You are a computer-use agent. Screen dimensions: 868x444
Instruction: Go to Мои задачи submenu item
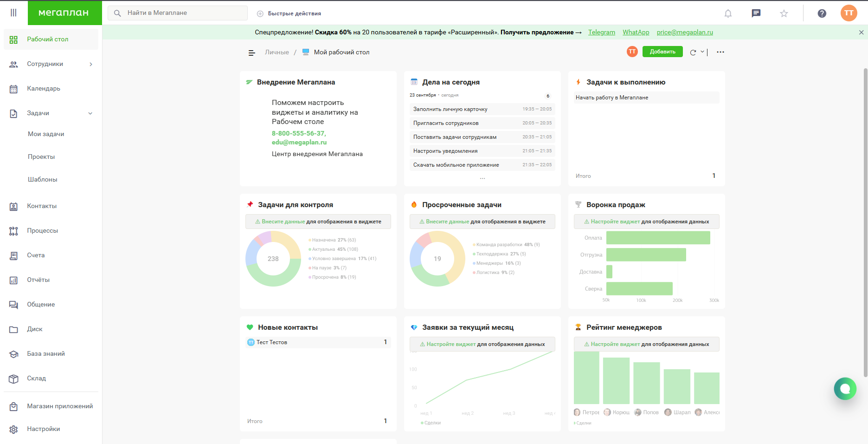pos(46,134)
